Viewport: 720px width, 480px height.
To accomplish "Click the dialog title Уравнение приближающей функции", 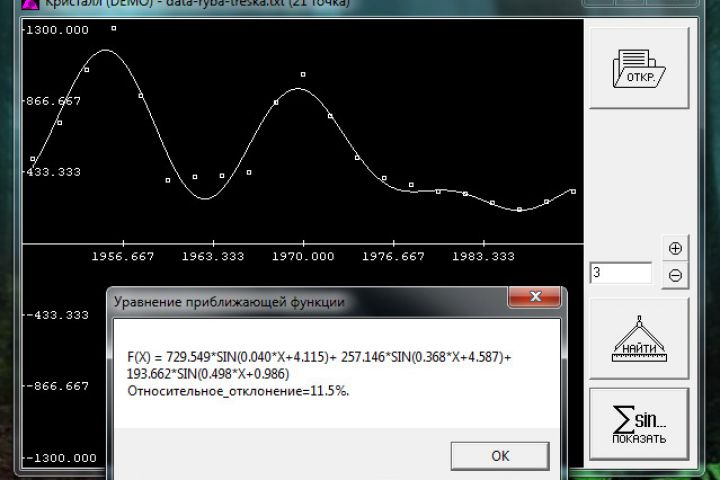I will [x=229, y=302].
